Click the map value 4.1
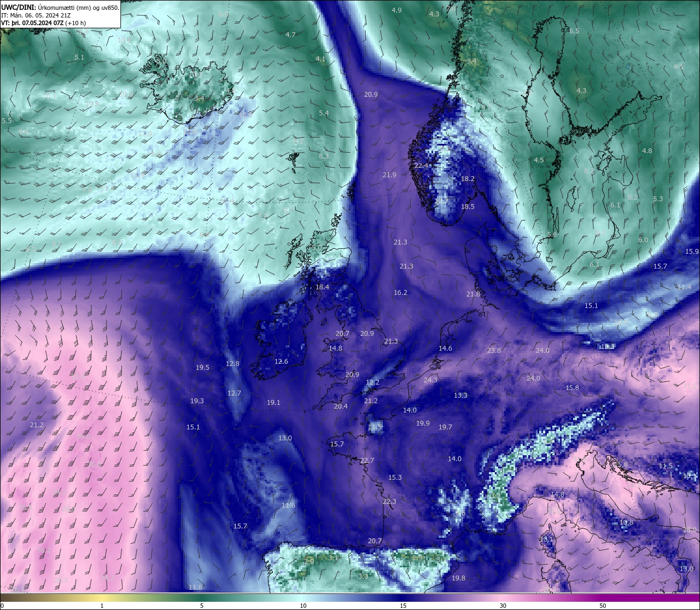 320,59
